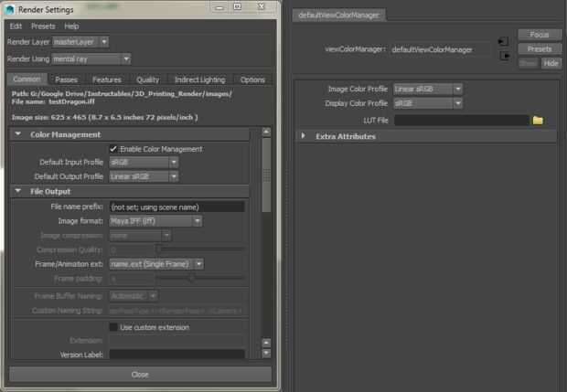
Task: Click the File name prefix field
Action: click(x=177, y=207)
